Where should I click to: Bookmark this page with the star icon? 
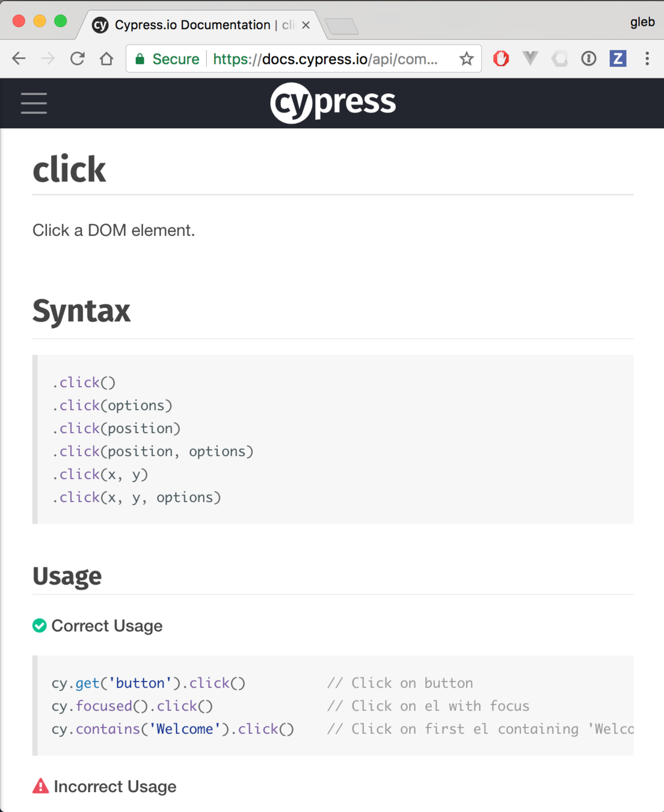466,58
